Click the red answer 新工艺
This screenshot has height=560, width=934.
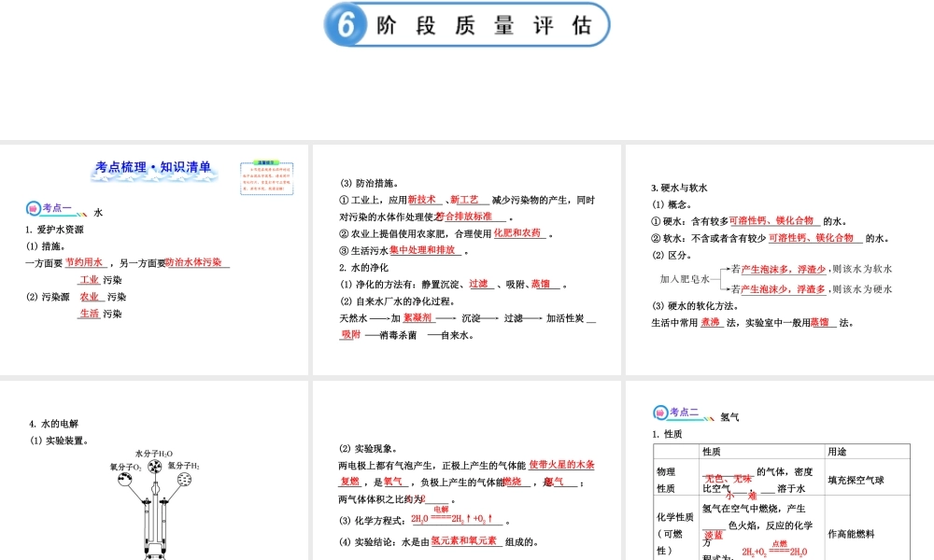point(464,200)
